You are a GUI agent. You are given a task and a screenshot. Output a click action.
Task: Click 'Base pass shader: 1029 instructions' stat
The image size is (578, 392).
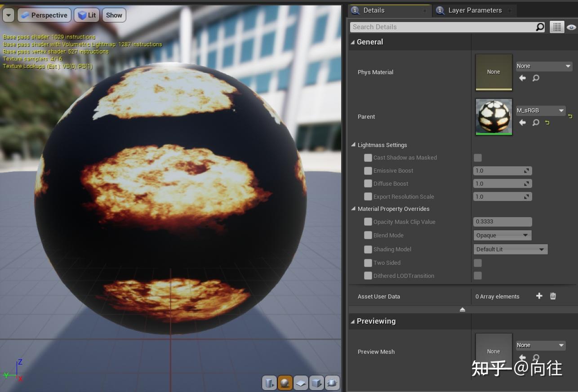click(49, 37)
